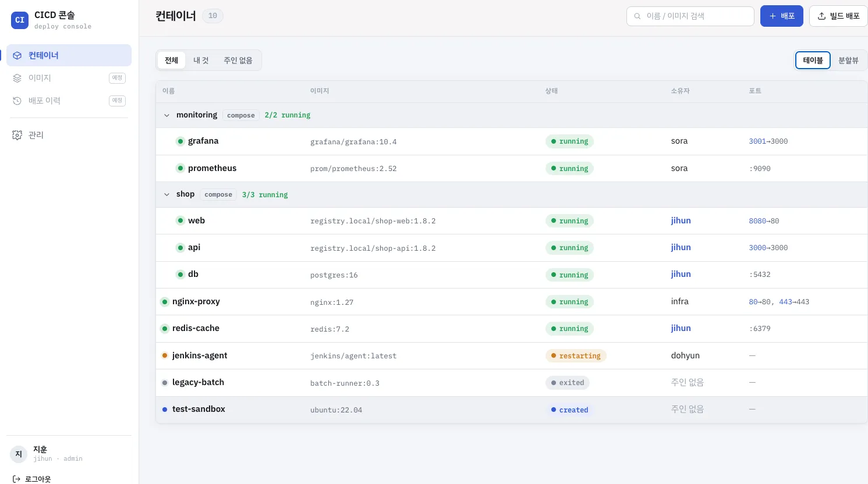Select the 전체 filter tab

point(171,61)
